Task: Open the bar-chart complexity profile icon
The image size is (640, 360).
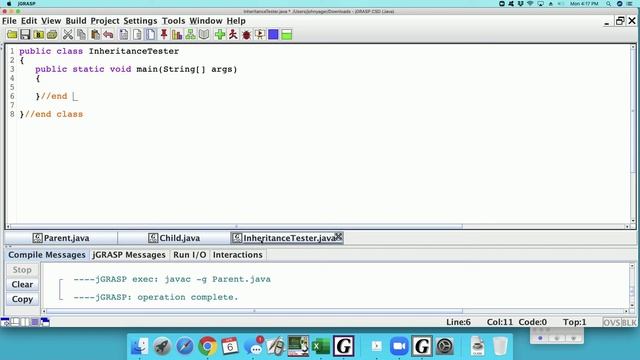Action: [x=177, y=35]
